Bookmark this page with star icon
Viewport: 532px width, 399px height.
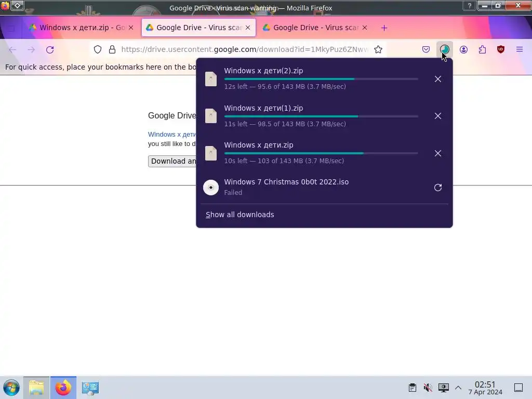(x=378, y=49)
